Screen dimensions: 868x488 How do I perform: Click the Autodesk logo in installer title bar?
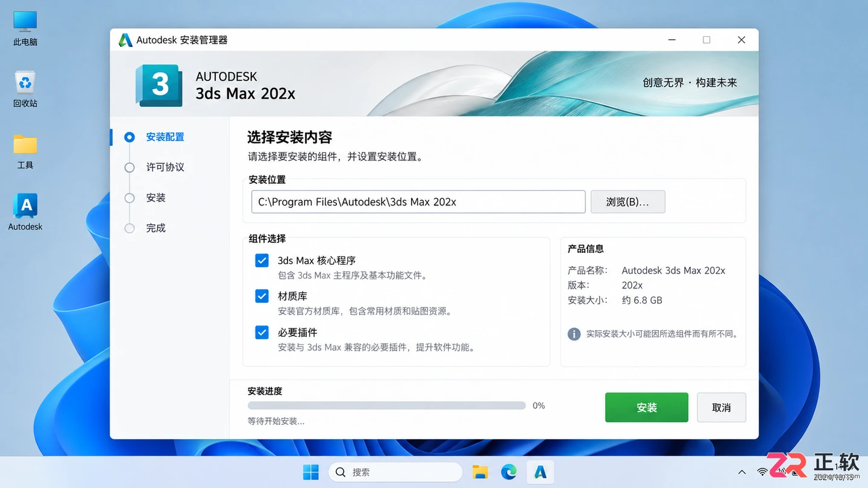(125, 40)
